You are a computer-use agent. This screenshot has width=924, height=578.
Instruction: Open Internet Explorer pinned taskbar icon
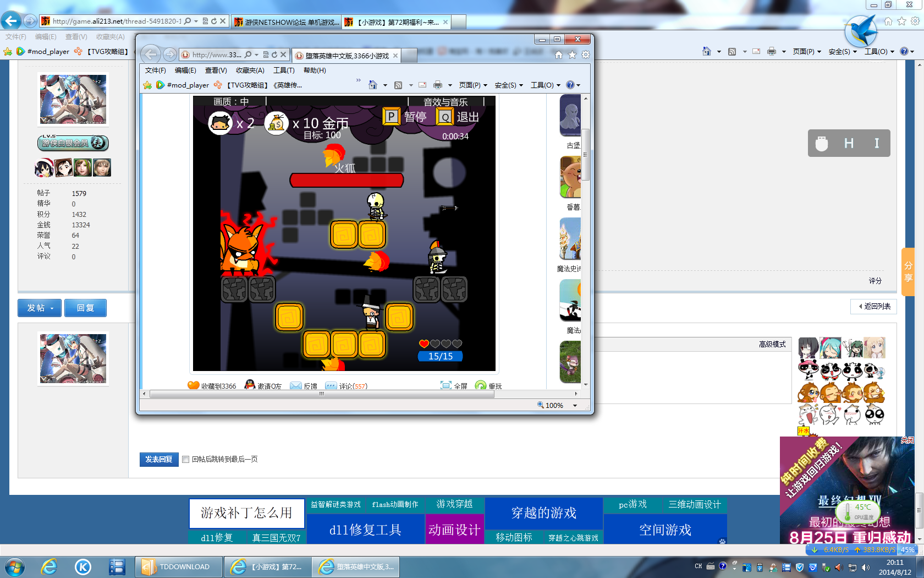[x=50, y=566]
